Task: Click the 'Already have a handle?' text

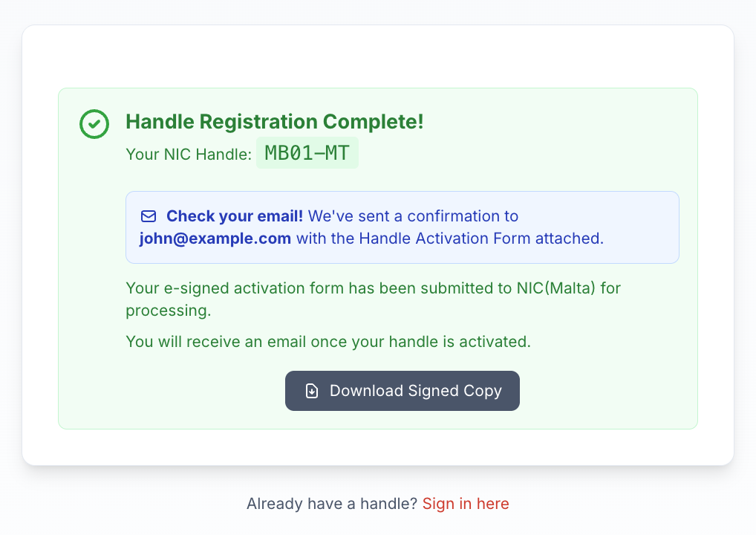Action: pos(332,504)
